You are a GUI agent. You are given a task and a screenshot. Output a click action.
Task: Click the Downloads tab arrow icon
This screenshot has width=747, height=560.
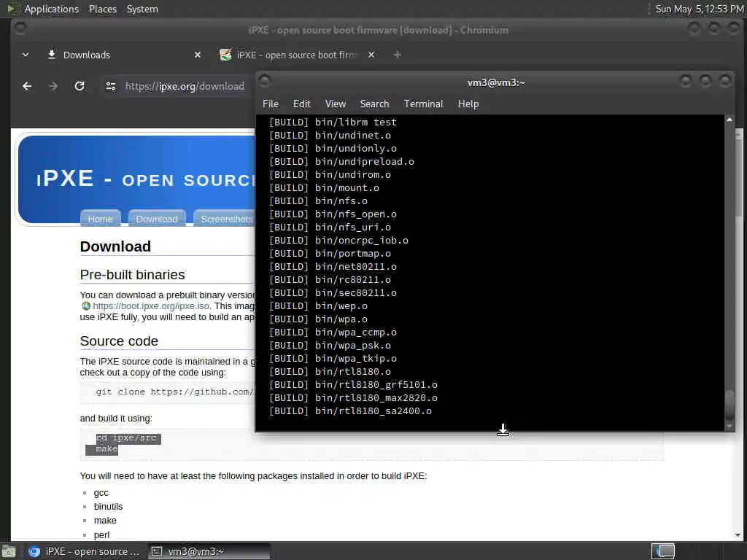[x=52, y=55]
